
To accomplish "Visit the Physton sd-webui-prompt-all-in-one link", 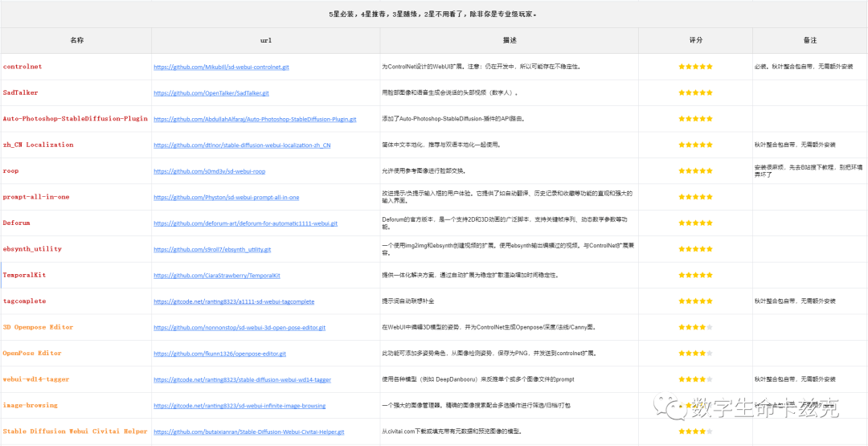I will pyautogui.click(x=227, y=198).
